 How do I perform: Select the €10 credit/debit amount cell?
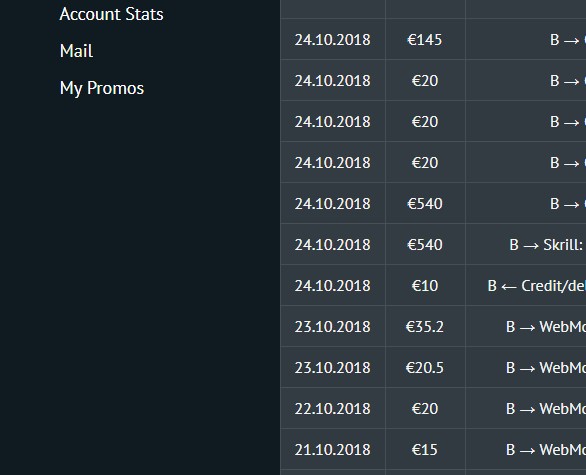[425, 286]
